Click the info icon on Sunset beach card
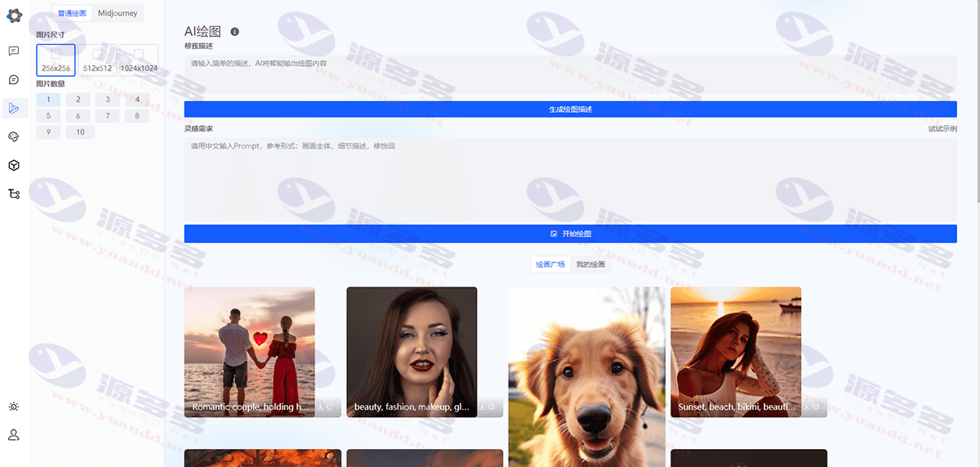 (815, 407)
